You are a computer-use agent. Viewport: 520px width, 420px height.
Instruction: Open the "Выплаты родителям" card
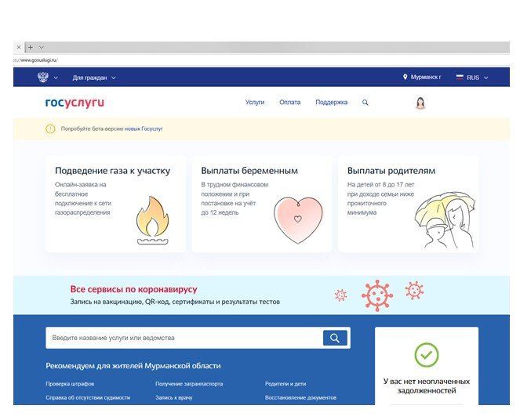[408, 204]
